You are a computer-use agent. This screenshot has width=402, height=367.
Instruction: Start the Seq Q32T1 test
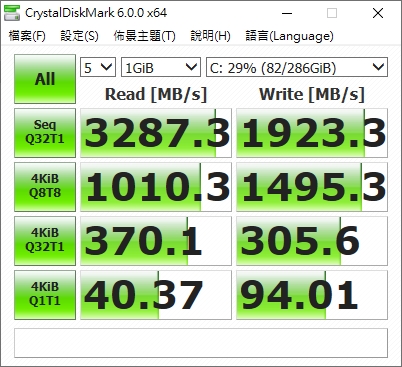[x=45, y=133]
